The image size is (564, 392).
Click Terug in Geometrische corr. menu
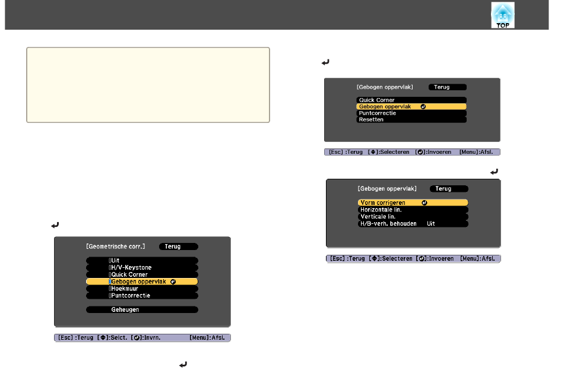coord(179,246)
